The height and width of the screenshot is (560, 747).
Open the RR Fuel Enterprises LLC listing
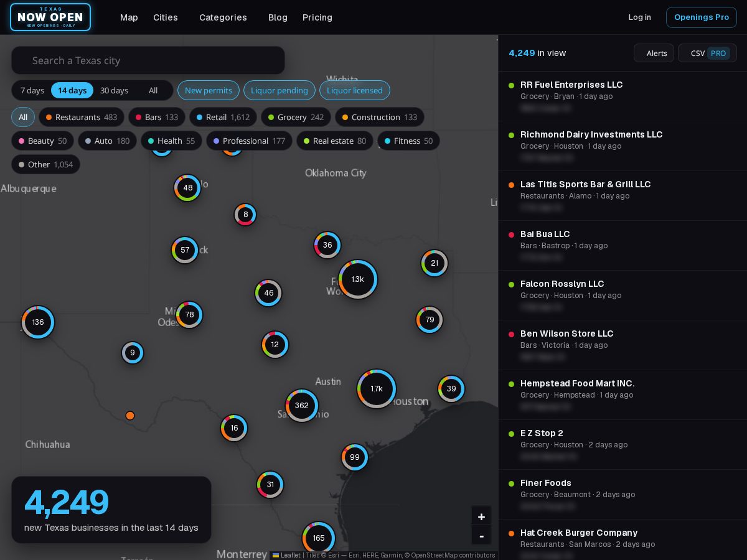pos(622,96)
